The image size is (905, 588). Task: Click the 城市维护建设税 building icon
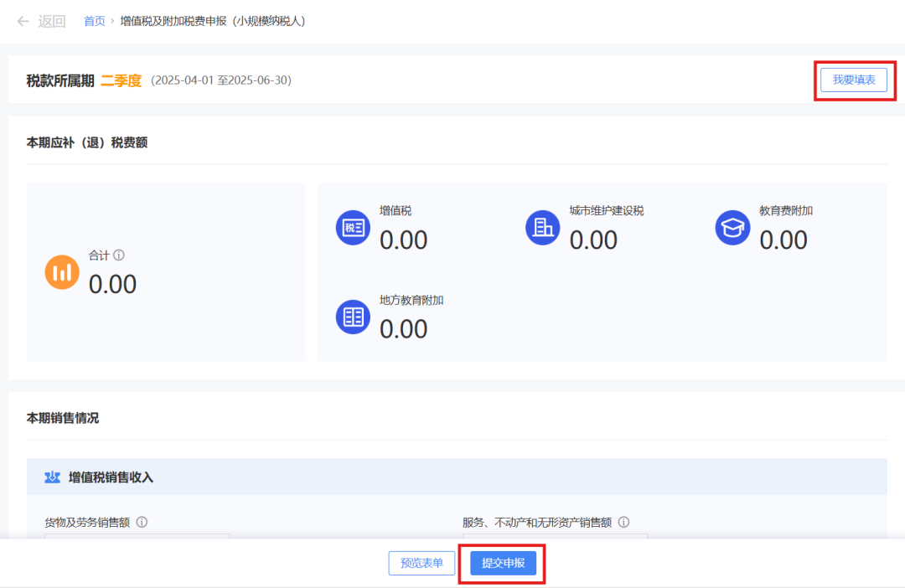click(542, 227)
